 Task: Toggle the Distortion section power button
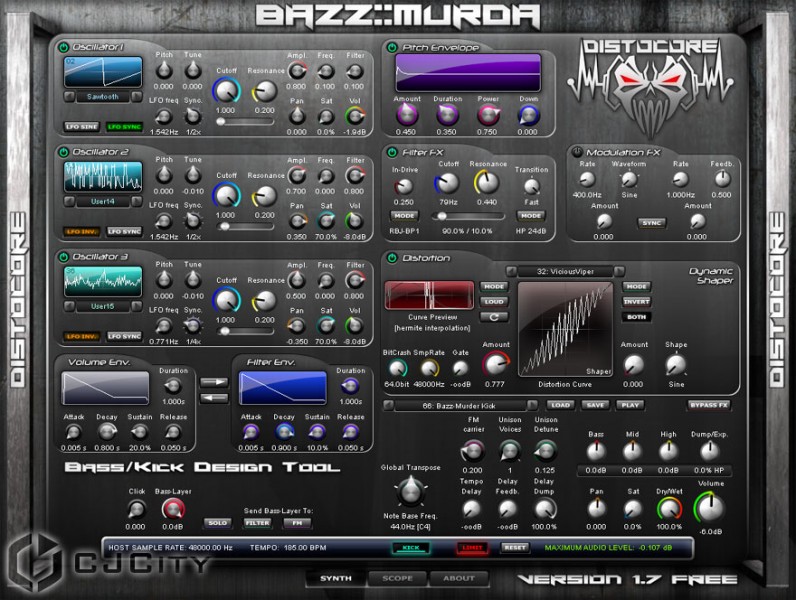tap(392, 258)
